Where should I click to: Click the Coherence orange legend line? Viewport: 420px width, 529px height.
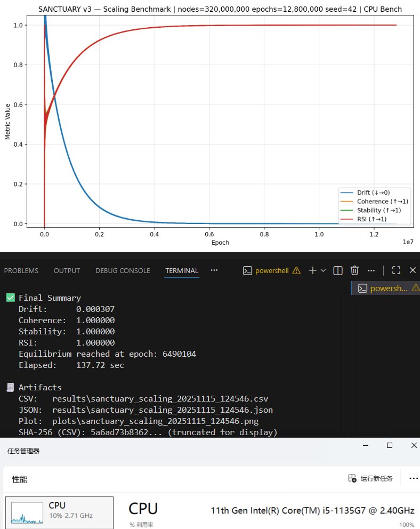(346, 202)
